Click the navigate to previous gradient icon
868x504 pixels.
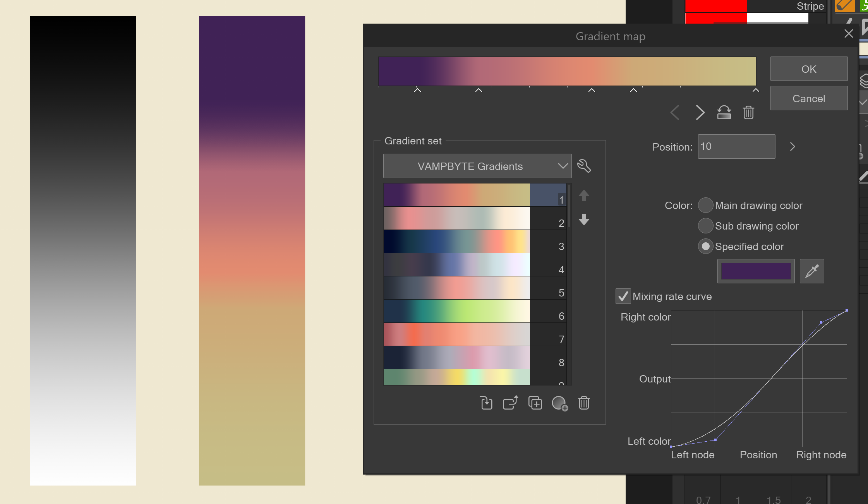coord(675,113)
